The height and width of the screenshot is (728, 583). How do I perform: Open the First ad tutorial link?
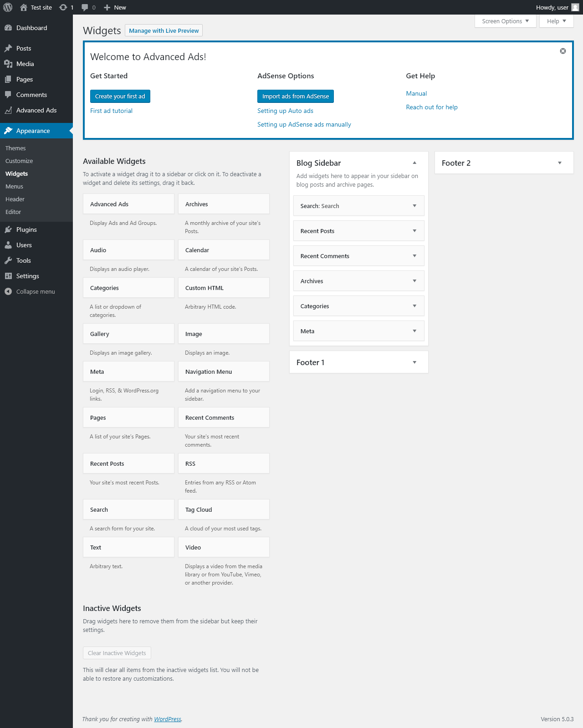[x=111, y=111]
